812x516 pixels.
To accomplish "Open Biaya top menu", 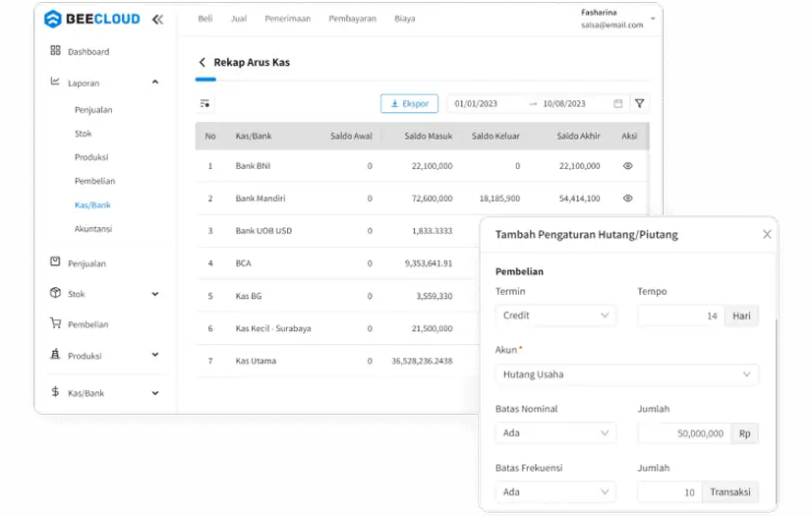I will click(x=404, y=19).
